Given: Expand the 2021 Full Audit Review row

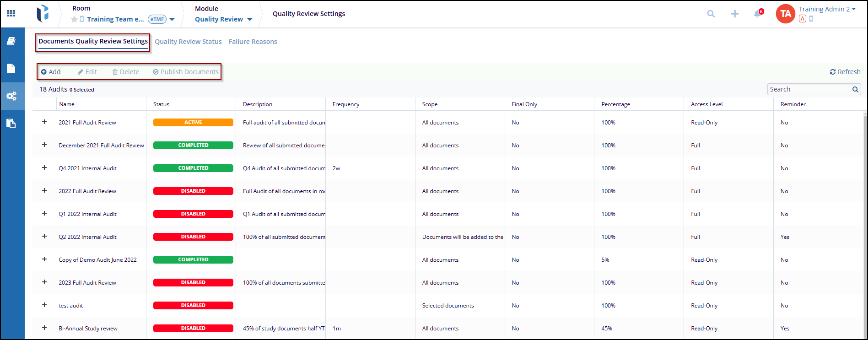Looking at the screenshot, I should point(44,122).
